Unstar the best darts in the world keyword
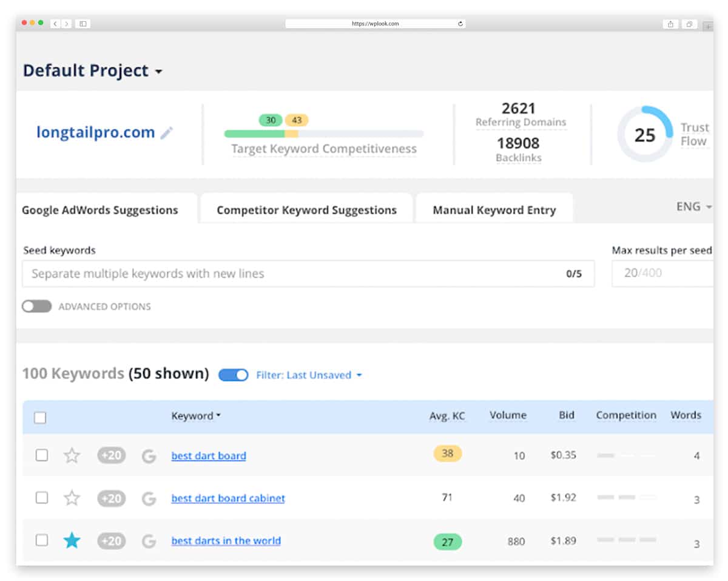 tap(72, 540)
